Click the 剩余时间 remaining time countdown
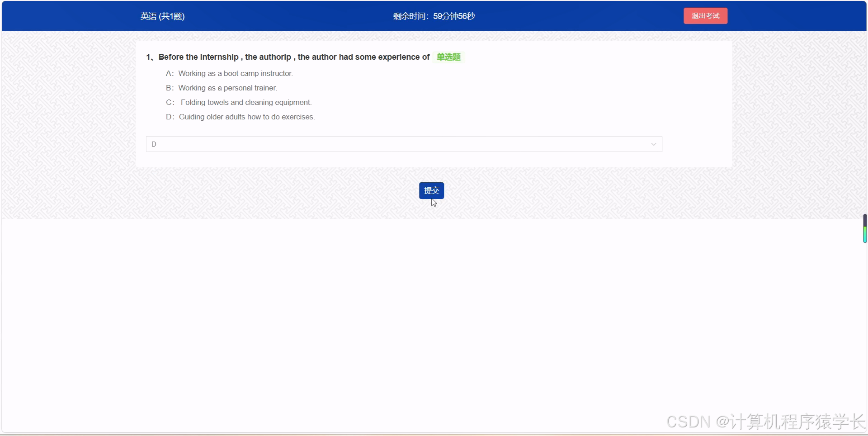 [434, 16]
